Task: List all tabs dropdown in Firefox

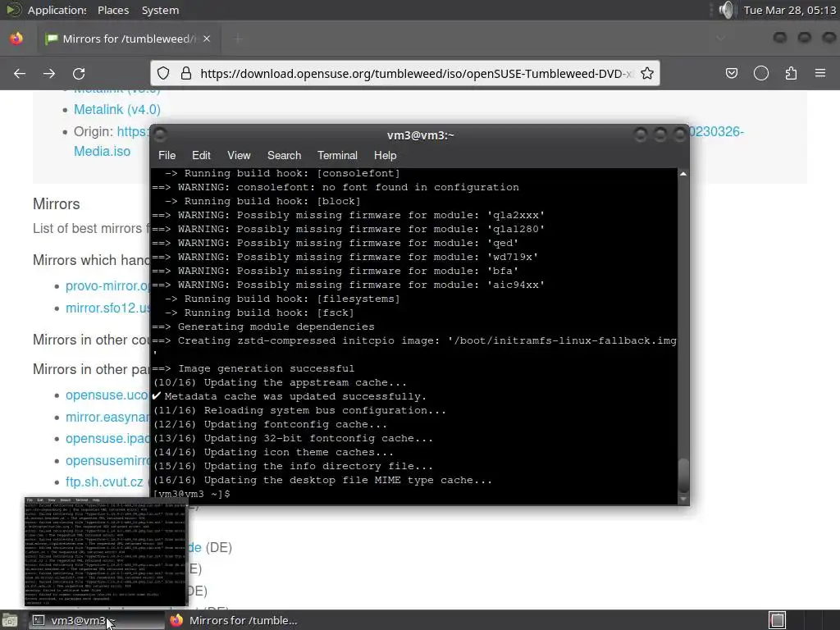Action: coord(720,39)
